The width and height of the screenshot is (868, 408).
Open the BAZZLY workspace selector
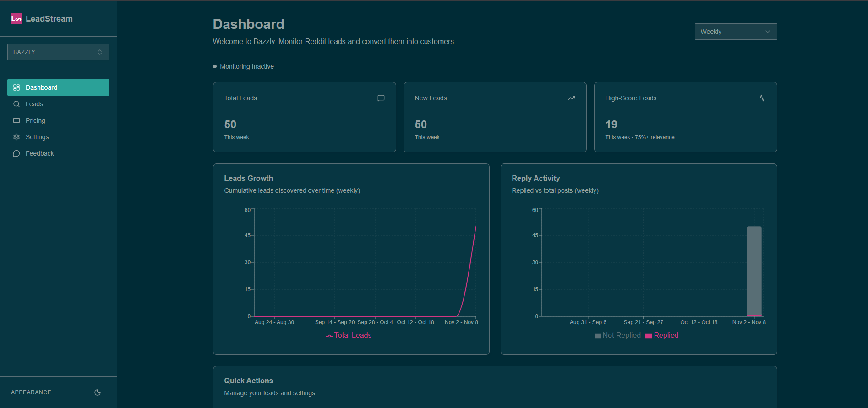pos(58,52)
